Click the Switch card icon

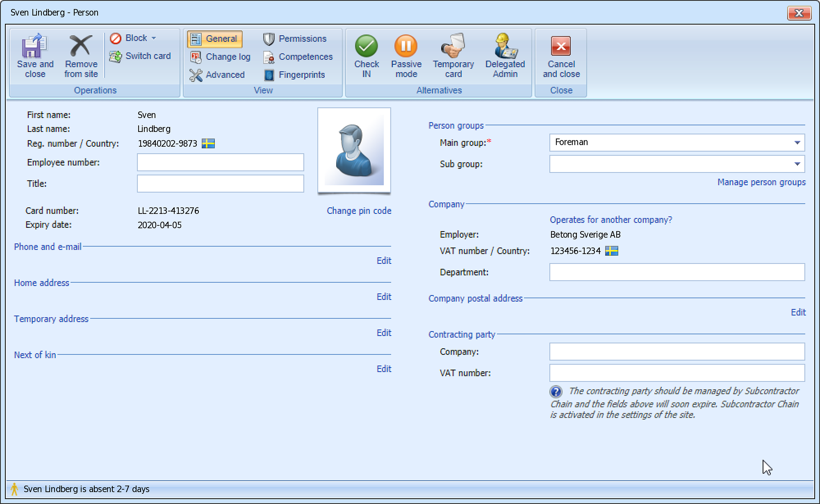(116, 56)
